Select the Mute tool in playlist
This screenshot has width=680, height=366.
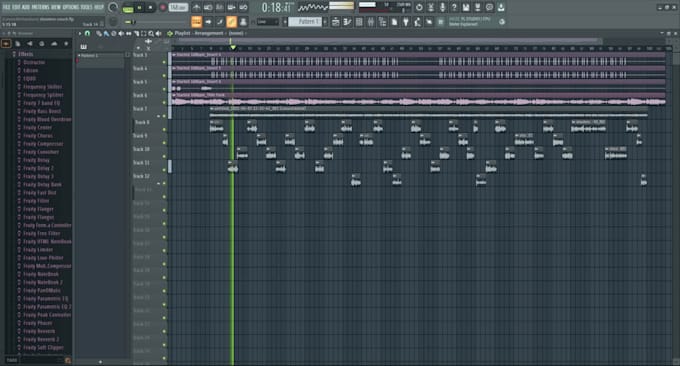(x=121, y=33)
